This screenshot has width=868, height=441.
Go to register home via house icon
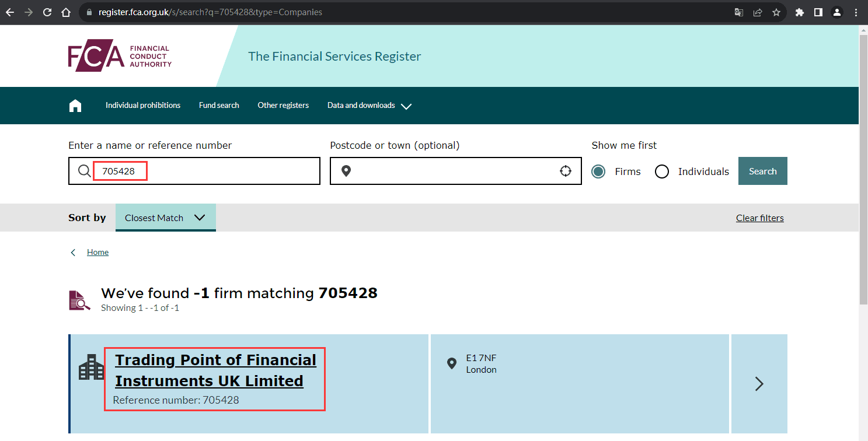point(75,106)
